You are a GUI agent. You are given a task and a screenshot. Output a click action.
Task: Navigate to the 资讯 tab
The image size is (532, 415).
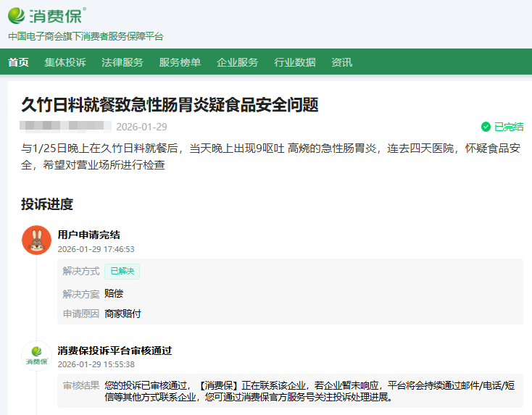click(x=341, y=62)
